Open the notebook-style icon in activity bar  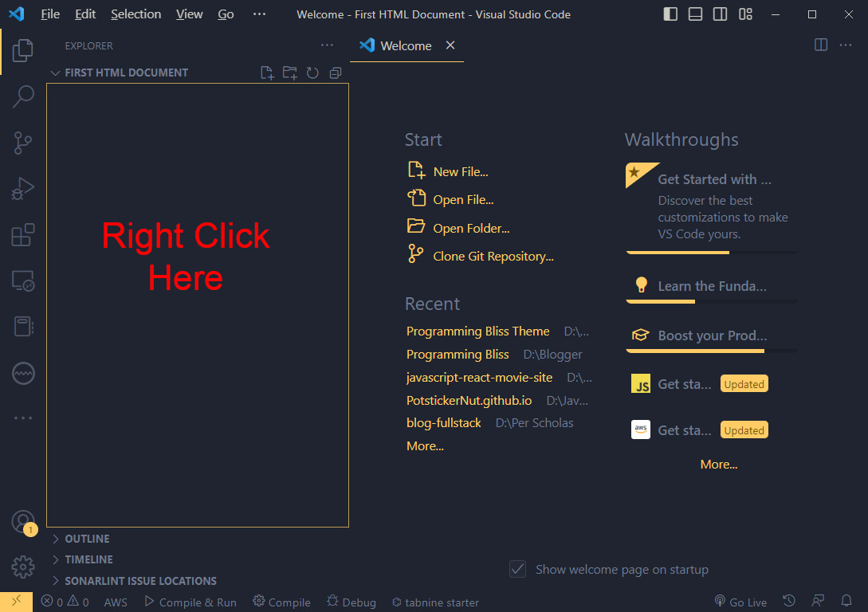pos(22,327)
